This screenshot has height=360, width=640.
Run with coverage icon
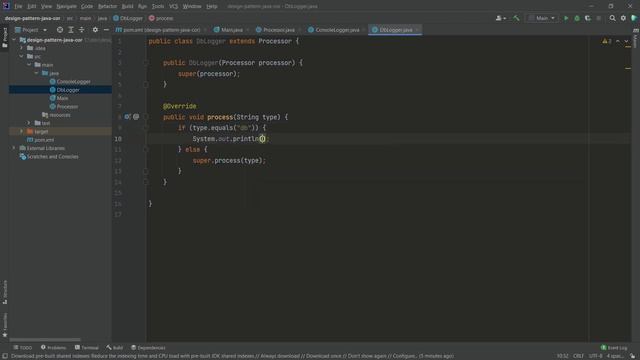pyautogui.click(x=588, y=18)
